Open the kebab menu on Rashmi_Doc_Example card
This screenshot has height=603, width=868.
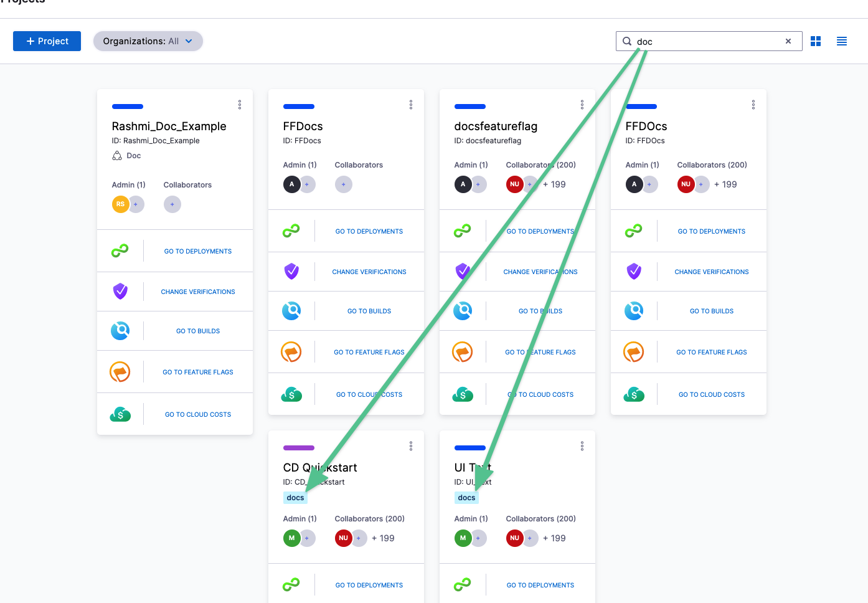tap(240, 105)
